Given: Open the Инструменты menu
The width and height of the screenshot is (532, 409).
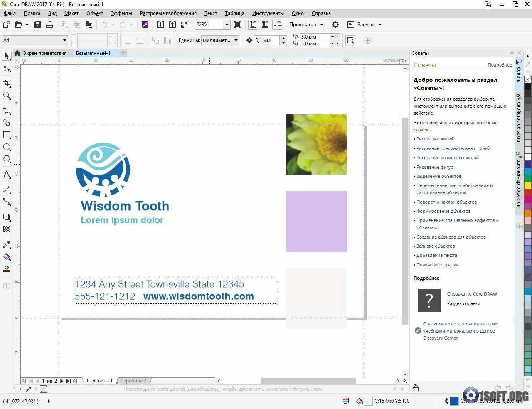Looking at the screenshot, I should pos(268,13).
